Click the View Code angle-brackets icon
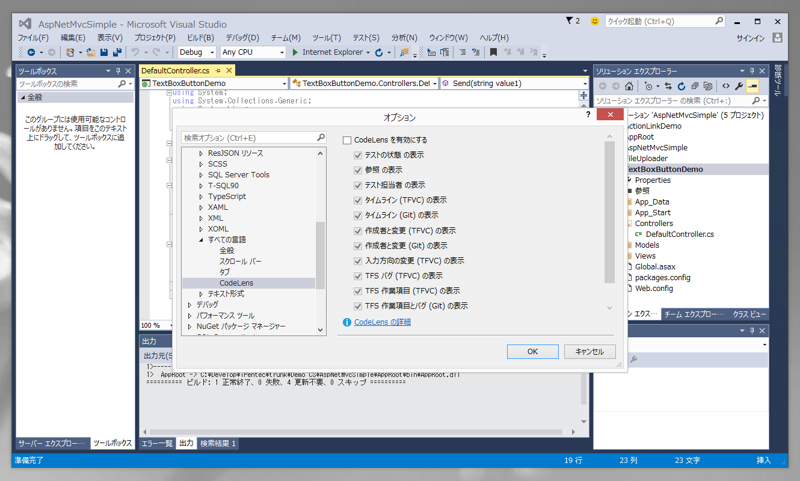The image size is (800, 481). pos(726,86)
